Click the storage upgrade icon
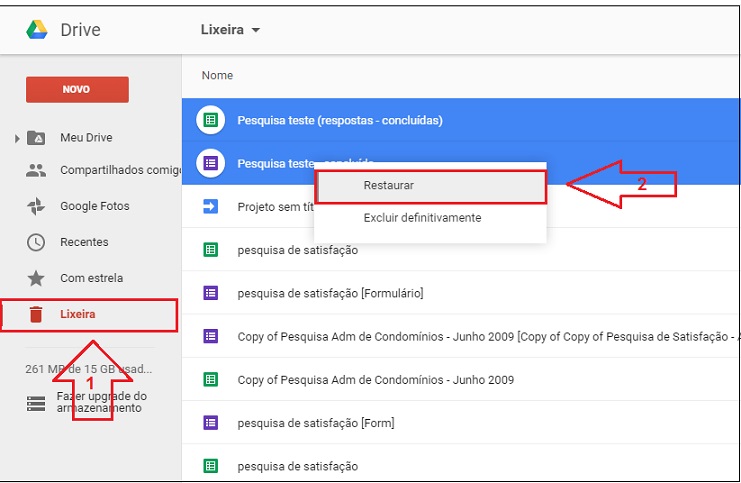This screenshot has height=483, width=741. point(36,403)
